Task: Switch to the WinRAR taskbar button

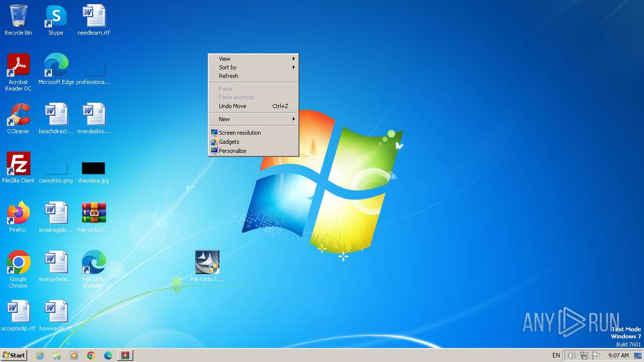Action: point(125,355)
